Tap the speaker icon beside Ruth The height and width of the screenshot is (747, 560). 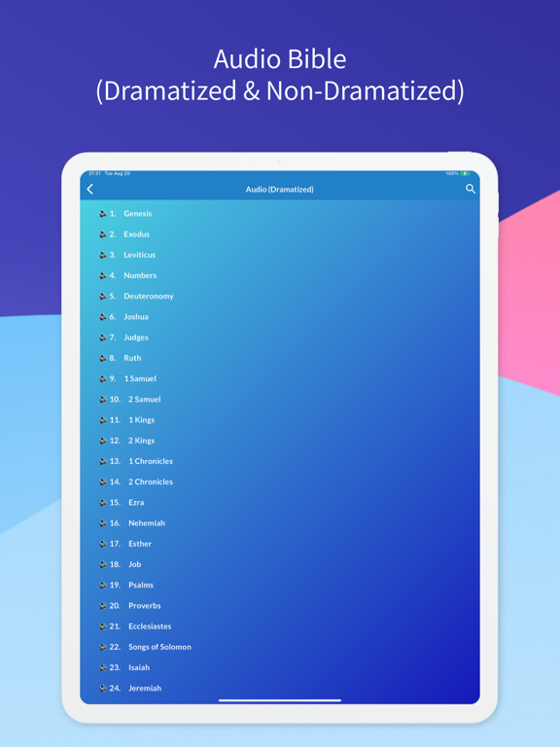click(102, 358)
